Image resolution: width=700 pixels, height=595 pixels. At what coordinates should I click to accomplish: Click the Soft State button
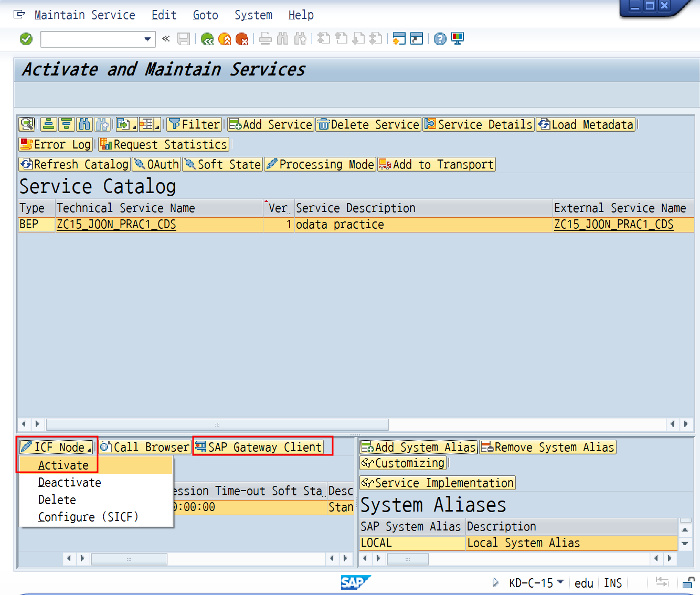pyautogui.click(x=222, y=164)
